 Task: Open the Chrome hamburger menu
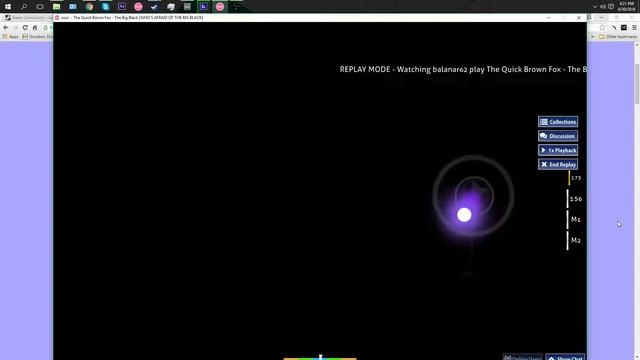pos(634,27)
